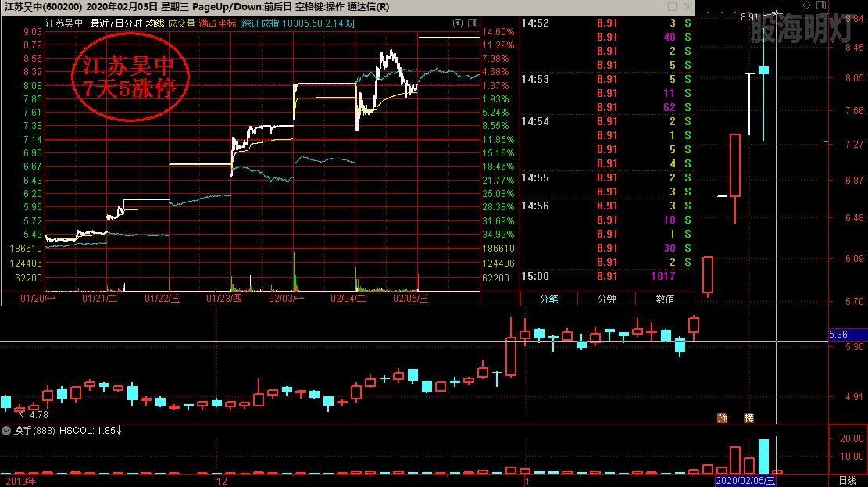Click the diamond icon at the top right of the K-line chart
The width and height of the screenshot is (868, 487).
pos(806,5)
